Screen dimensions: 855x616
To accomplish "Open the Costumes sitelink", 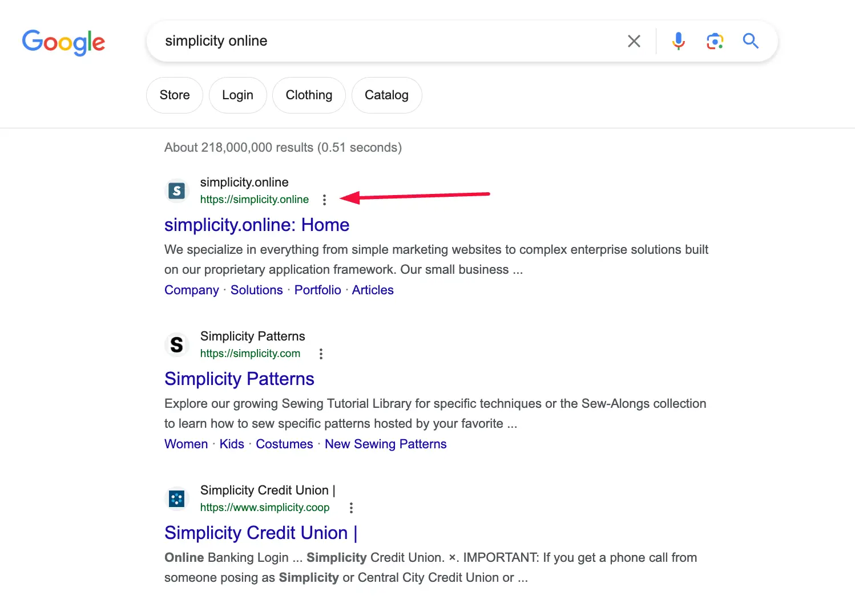I will coord(284,444).
